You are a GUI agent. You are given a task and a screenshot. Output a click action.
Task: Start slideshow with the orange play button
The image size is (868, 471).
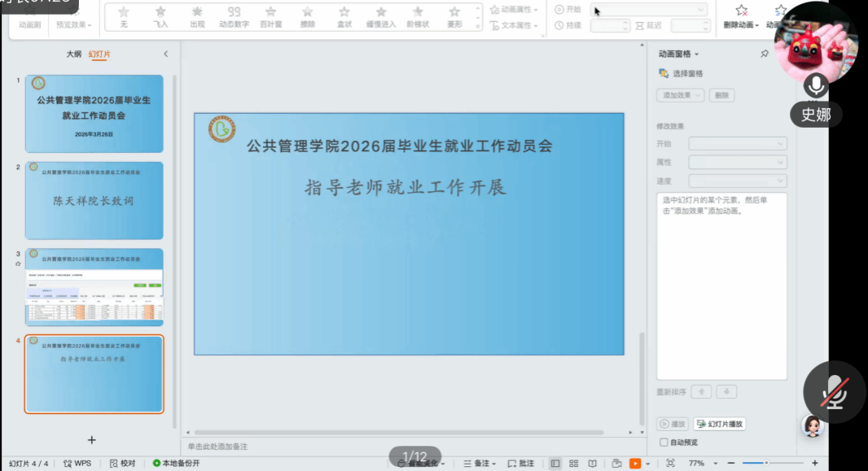click(x=635, y=464)
